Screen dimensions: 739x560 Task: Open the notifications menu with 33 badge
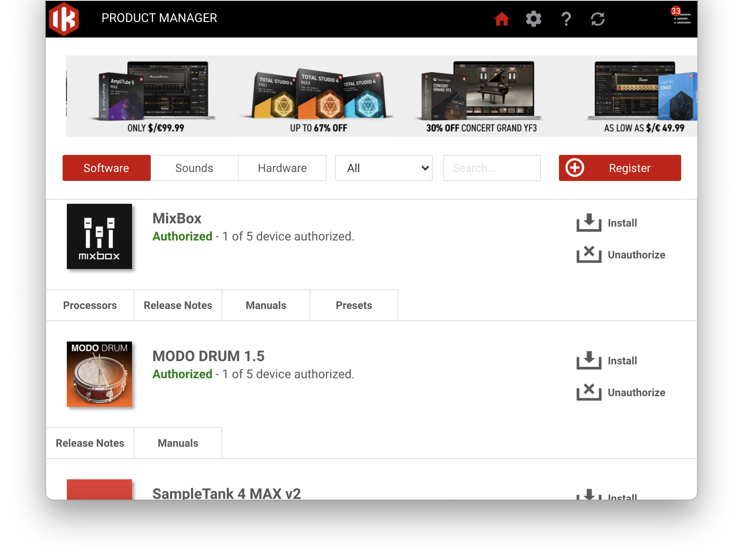681,16
